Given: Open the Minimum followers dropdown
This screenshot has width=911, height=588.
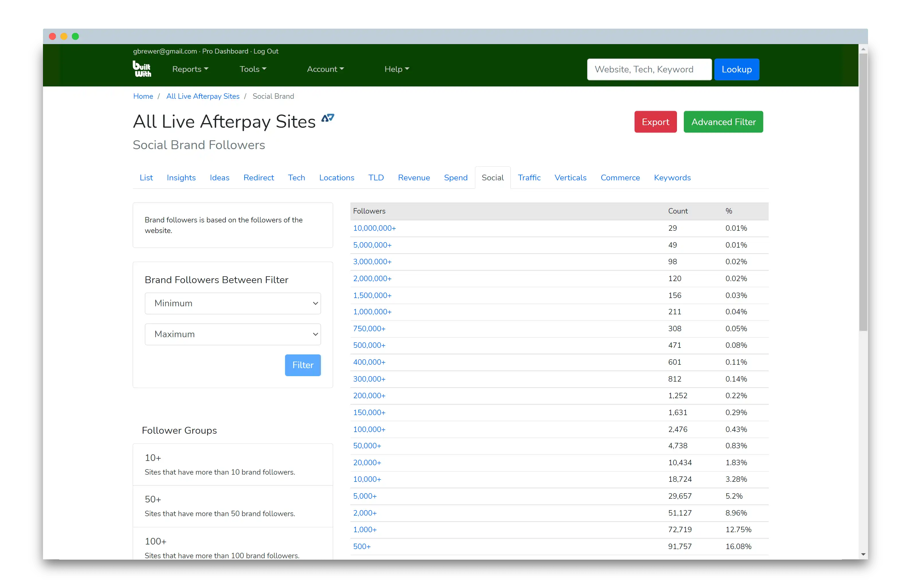Looking at the screenshot, I should (x=233, y=303).
